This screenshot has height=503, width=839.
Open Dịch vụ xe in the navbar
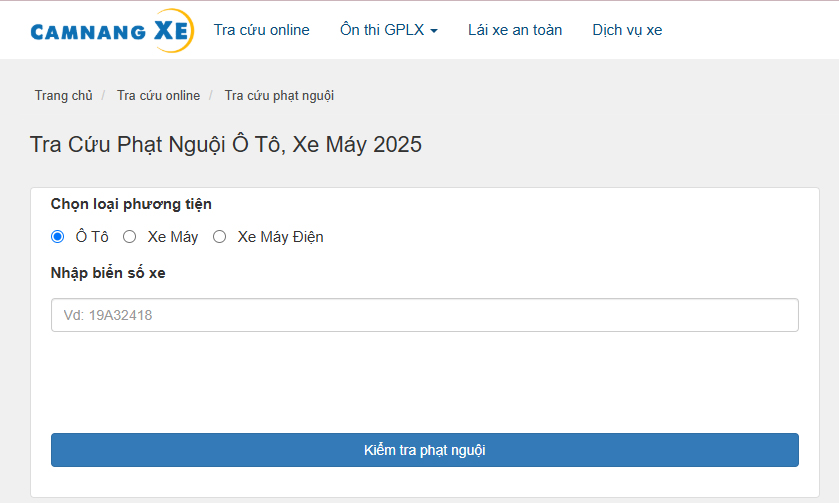pos(627,30)
